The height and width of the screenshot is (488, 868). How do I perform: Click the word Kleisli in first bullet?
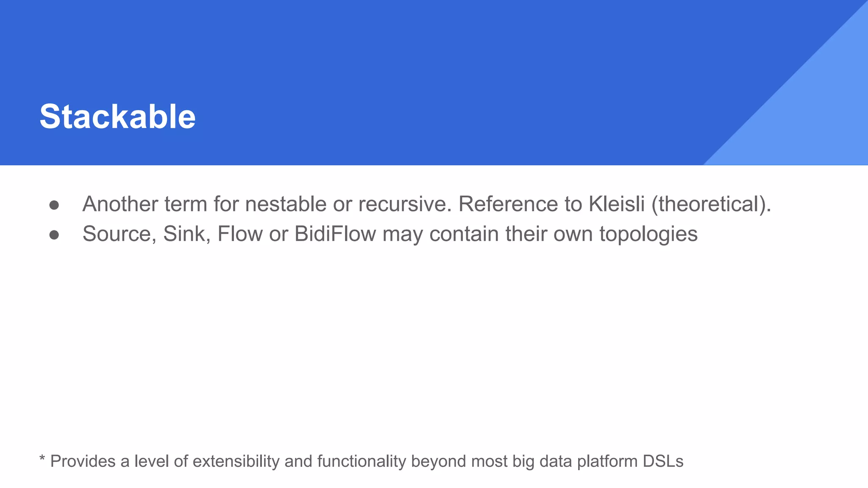(617, 204)
